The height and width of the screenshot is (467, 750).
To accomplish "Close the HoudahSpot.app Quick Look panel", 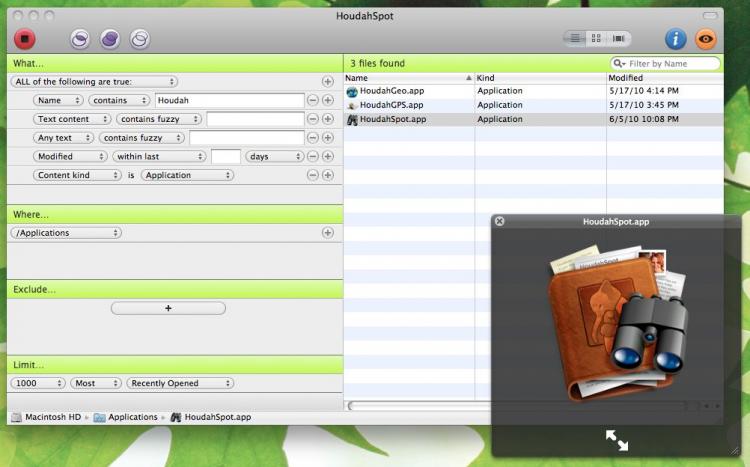I will point(499,221).
